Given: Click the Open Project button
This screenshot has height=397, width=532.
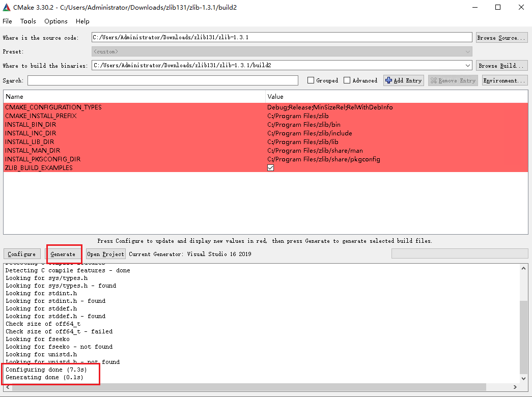Looking at the screenshot, I should (105, 254).
